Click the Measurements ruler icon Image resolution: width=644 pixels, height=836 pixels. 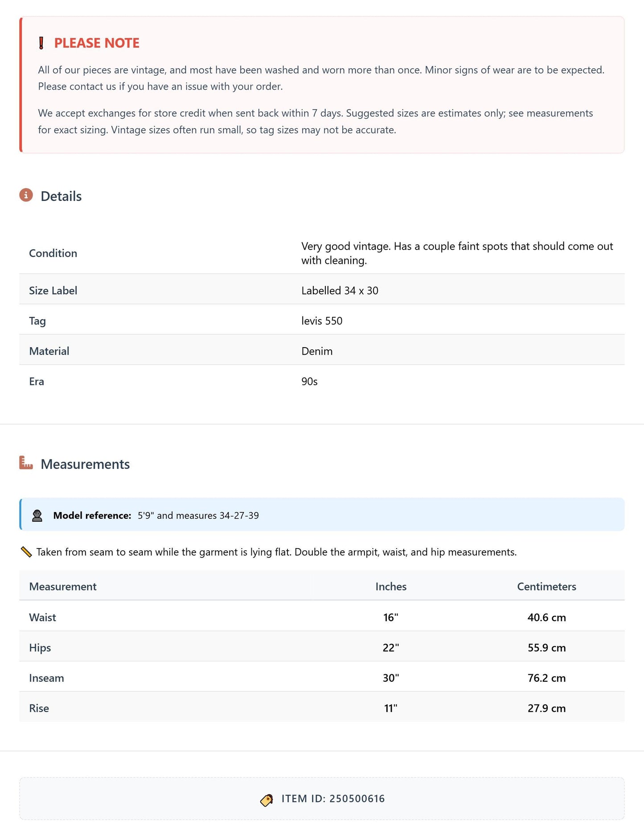[26, 463]
